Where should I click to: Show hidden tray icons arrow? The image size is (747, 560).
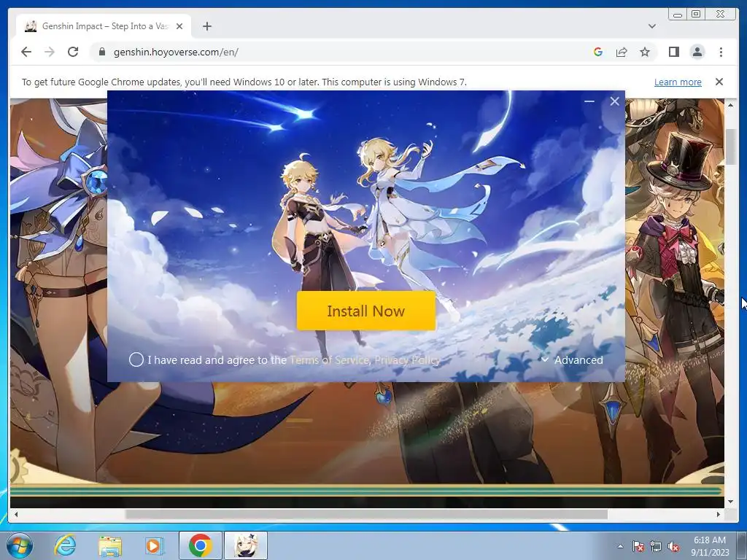click(620, 547)
